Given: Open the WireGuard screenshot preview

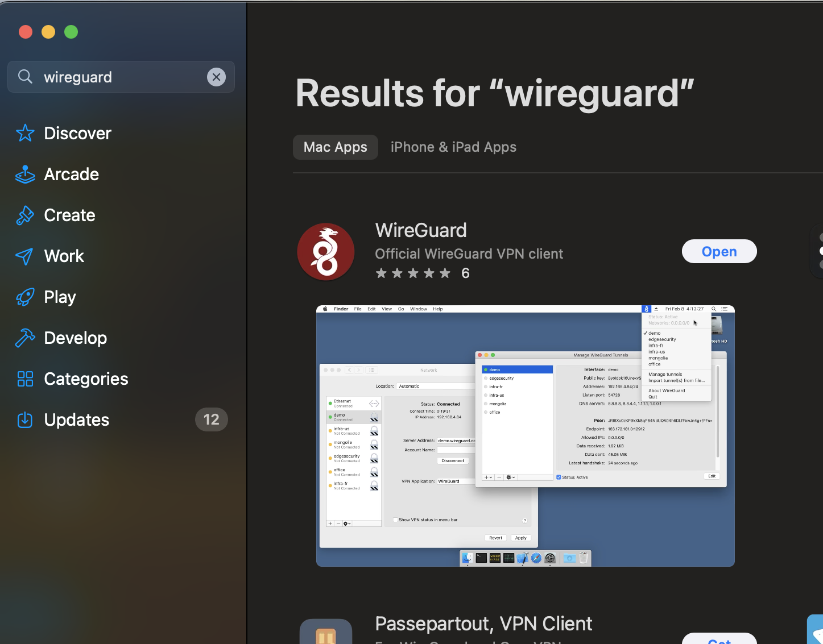Looking at the screenshot, I should coord(525,435).
